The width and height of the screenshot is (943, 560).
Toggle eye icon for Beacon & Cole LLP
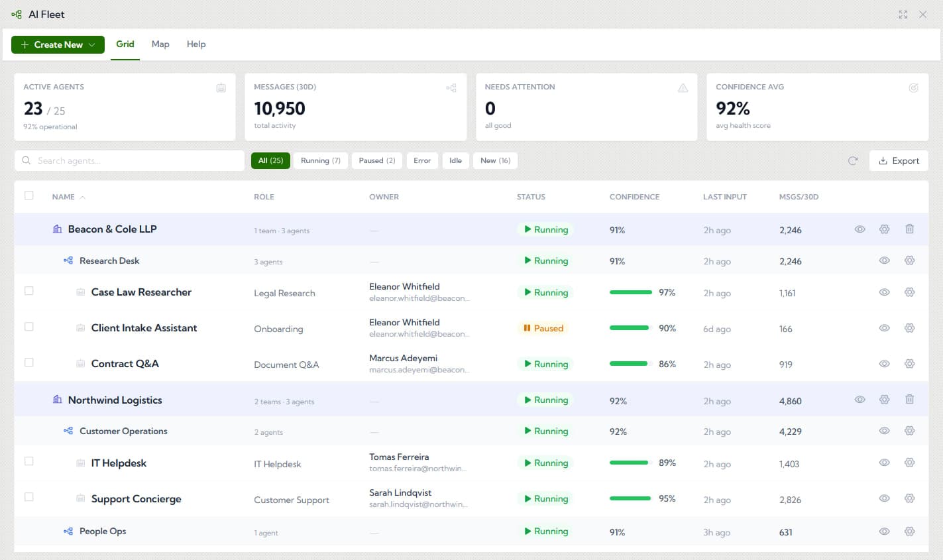point(860,229)
